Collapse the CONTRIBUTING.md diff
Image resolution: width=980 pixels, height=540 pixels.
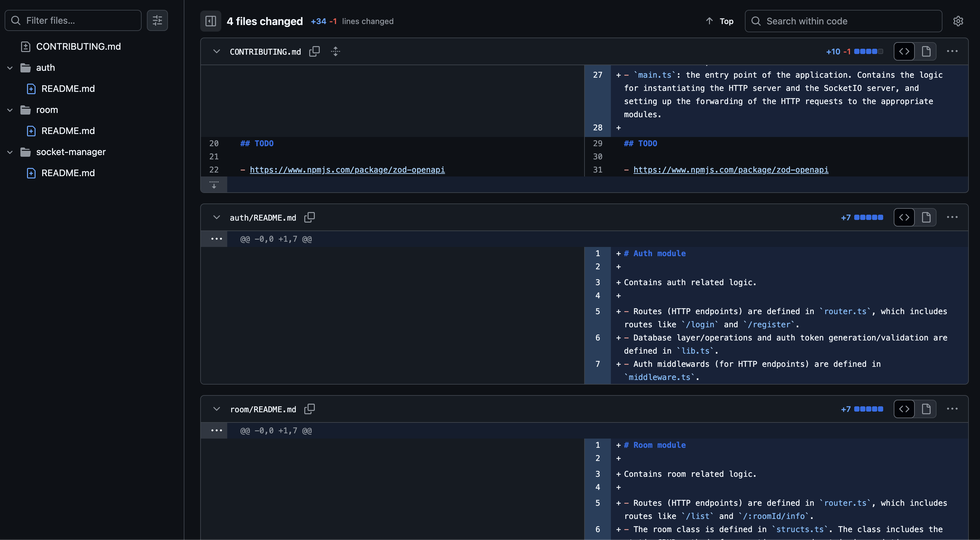[x=216, y=51]
